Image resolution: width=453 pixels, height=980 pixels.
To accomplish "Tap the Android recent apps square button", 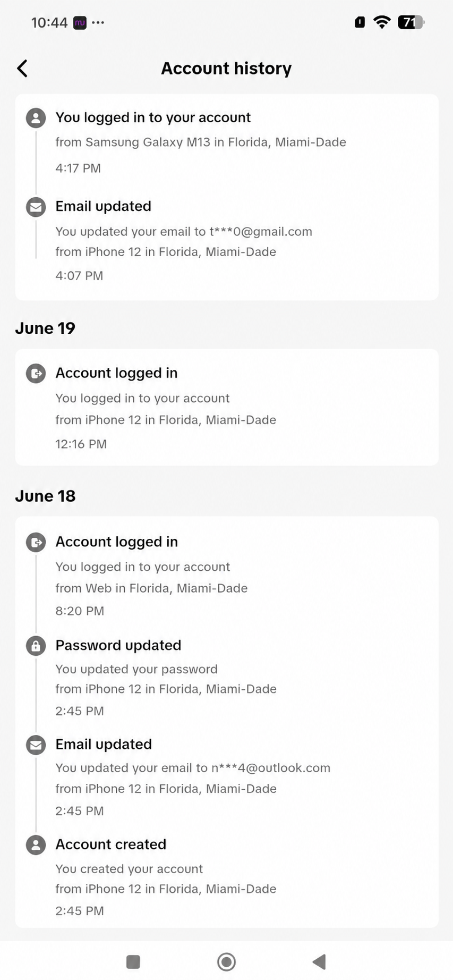I will [x=133, y=961].
